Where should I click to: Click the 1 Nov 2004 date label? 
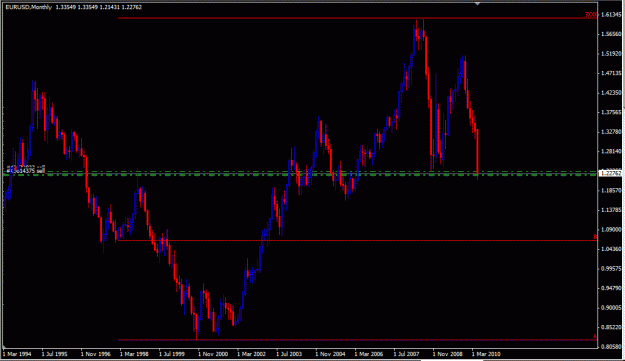pyautogui.click(x=330, y=354)
